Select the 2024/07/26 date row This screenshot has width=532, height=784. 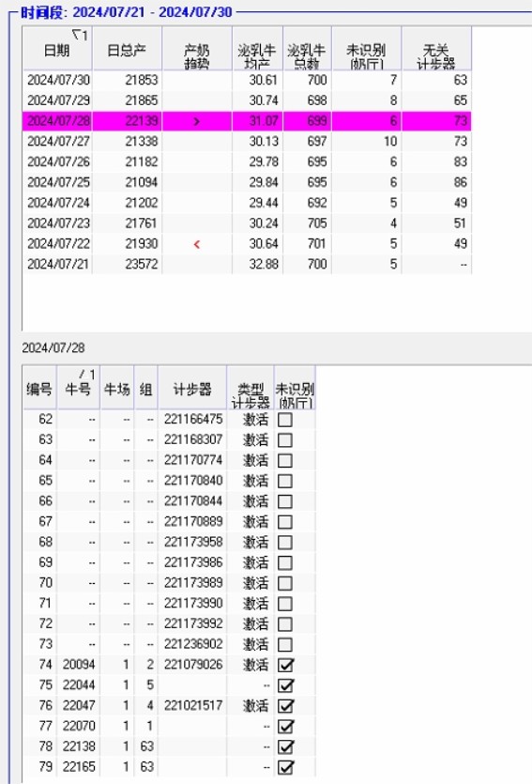pyautogui.click(x=247, y=162)
